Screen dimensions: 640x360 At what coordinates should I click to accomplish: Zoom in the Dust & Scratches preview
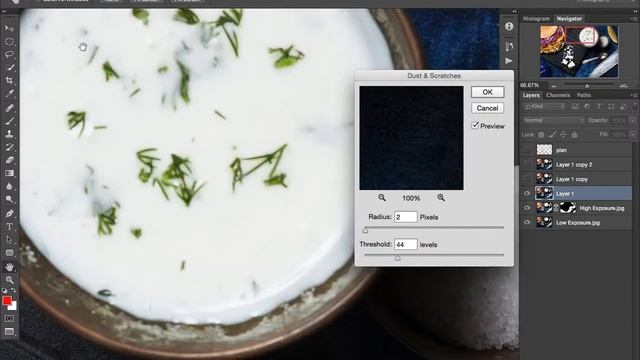coord(441,198)
